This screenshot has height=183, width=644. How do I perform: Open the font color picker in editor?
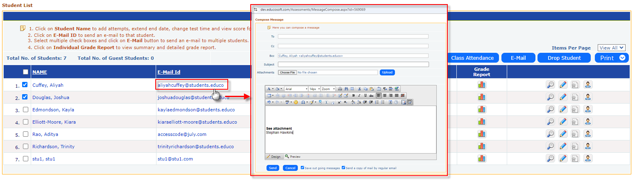tap(270, 89)
